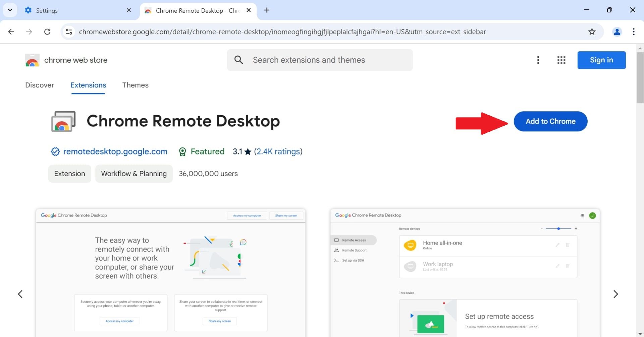
Task: Click the Featured label
Action: [207, 151]
